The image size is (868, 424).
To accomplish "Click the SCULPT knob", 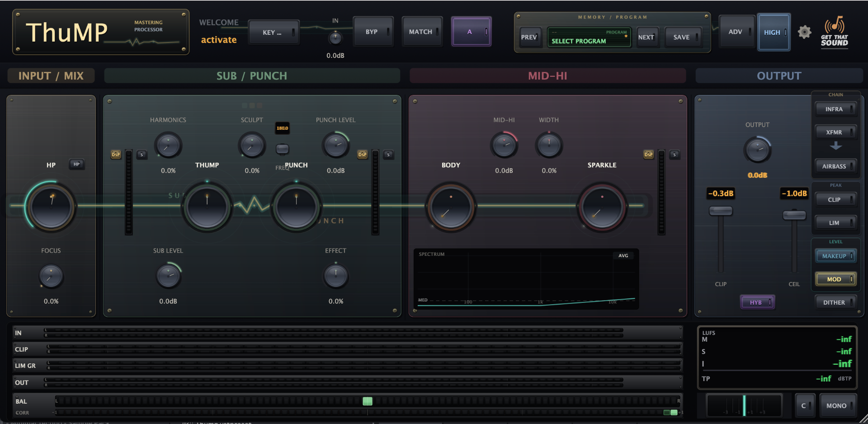I will tap(252, 146).
